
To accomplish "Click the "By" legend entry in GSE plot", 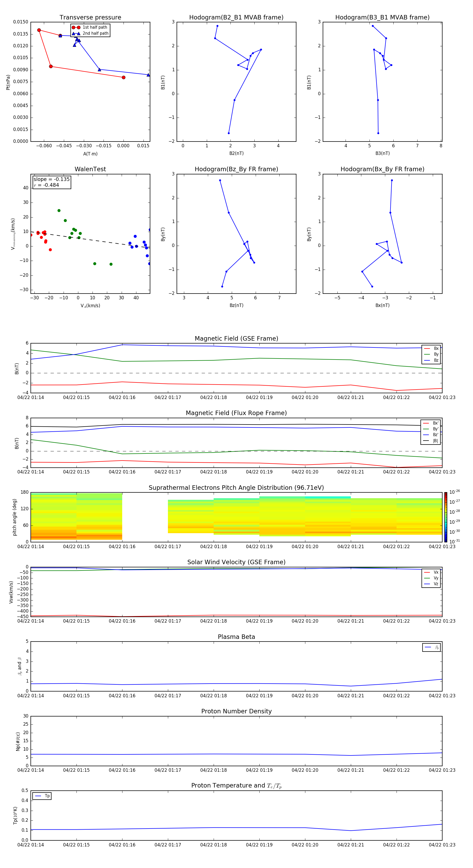I will (x=431, y=355).
